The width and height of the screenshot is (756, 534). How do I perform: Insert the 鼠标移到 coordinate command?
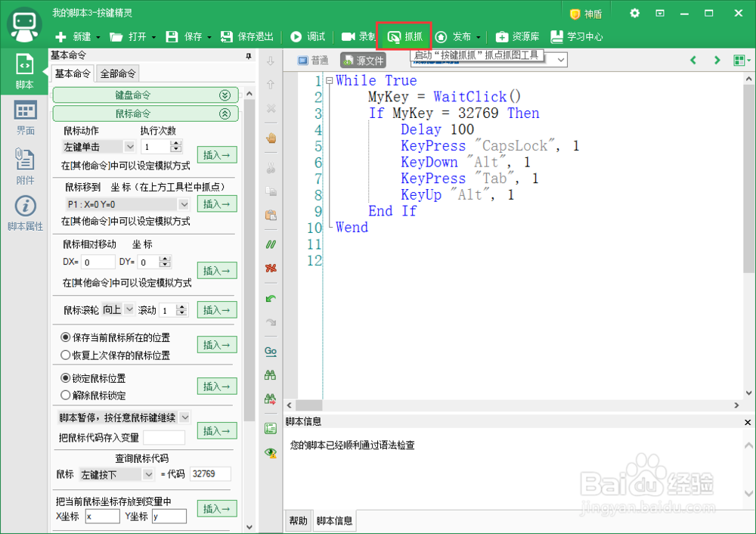pyautogui.click(x=217, y=204)
